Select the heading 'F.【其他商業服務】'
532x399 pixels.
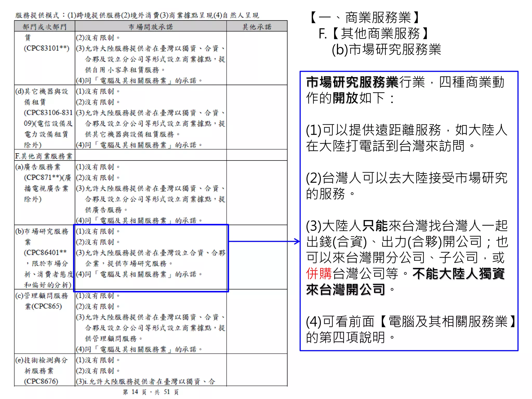click(x=374, y=34)
